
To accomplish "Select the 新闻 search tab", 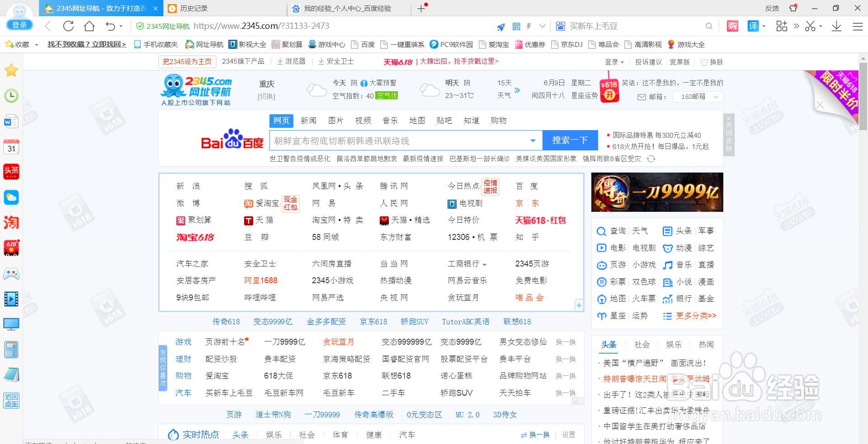I will coord(308,121).
